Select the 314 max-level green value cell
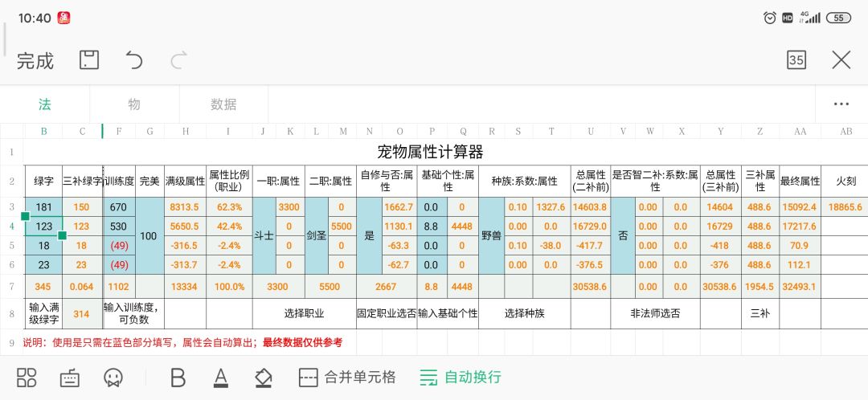The height and width of the screenshot is (400, 868). coord(82,314)
